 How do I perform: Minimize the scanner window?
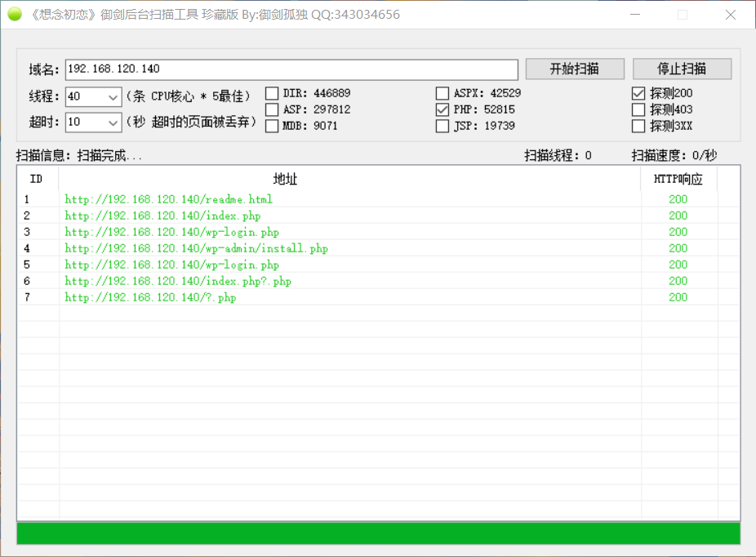point(635,15)
